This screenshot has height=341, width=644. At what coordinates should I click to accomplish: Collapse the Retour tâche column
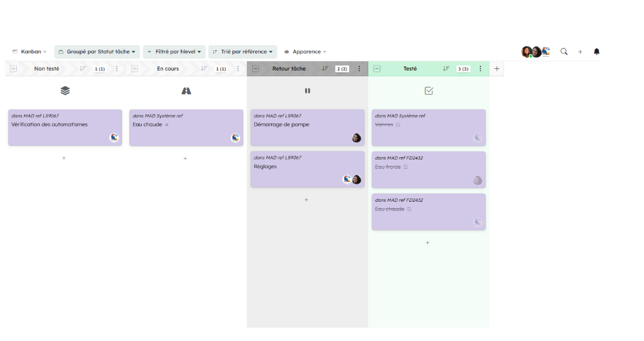click(x=256, y=69)
